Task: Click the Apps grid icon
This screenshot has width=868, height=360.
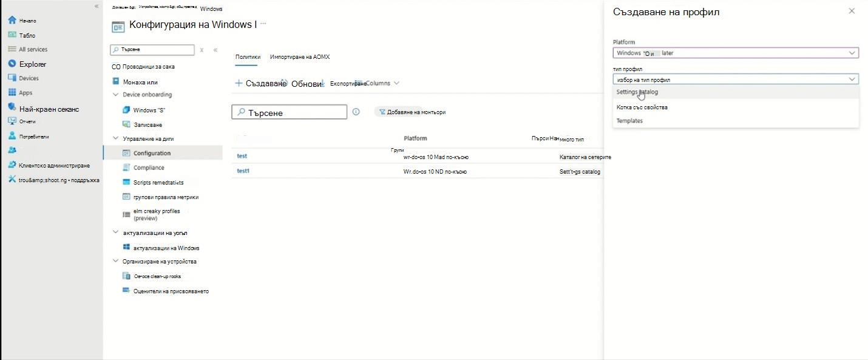Action: 12,92
